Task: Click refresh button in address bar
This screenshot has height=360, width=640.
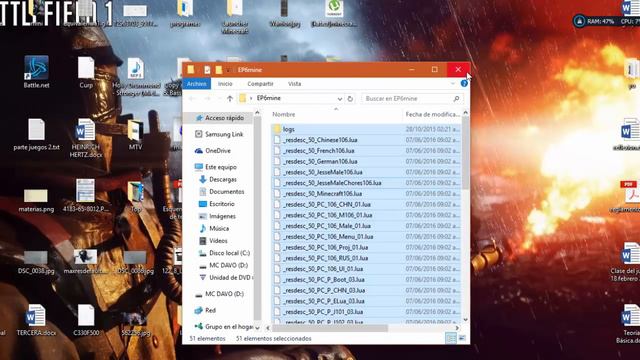Action: [350, 98]
